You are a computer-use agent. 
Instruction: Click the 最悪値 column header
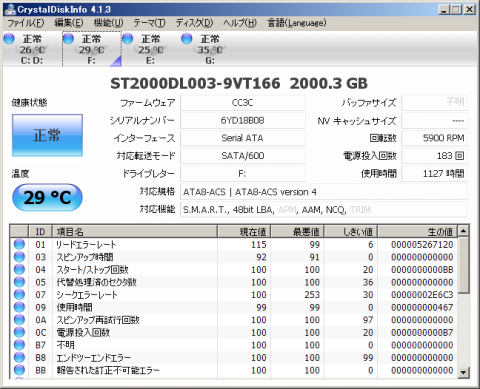297,232
